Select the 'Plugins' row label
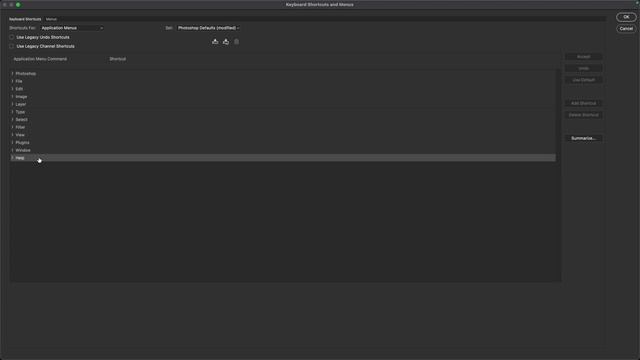 (22, 142)
